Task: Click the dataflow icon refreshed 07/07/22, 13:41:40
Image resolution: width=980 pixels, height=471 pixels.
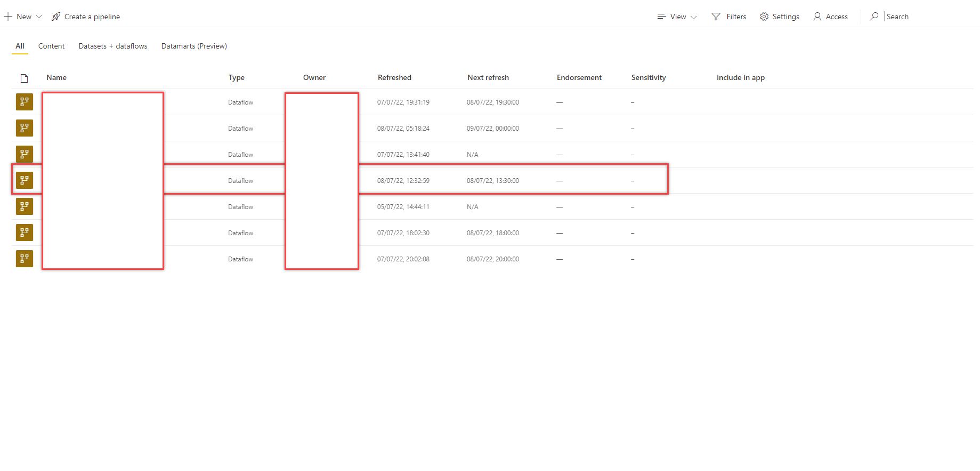Action: click(x=25, y=154)
